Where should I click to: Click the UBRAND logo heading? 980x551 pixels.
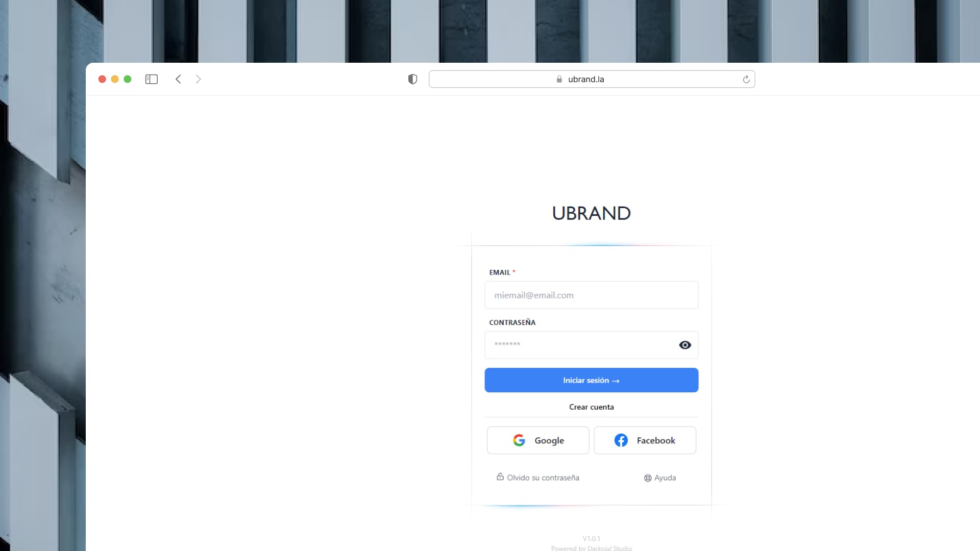pos(591,213)
